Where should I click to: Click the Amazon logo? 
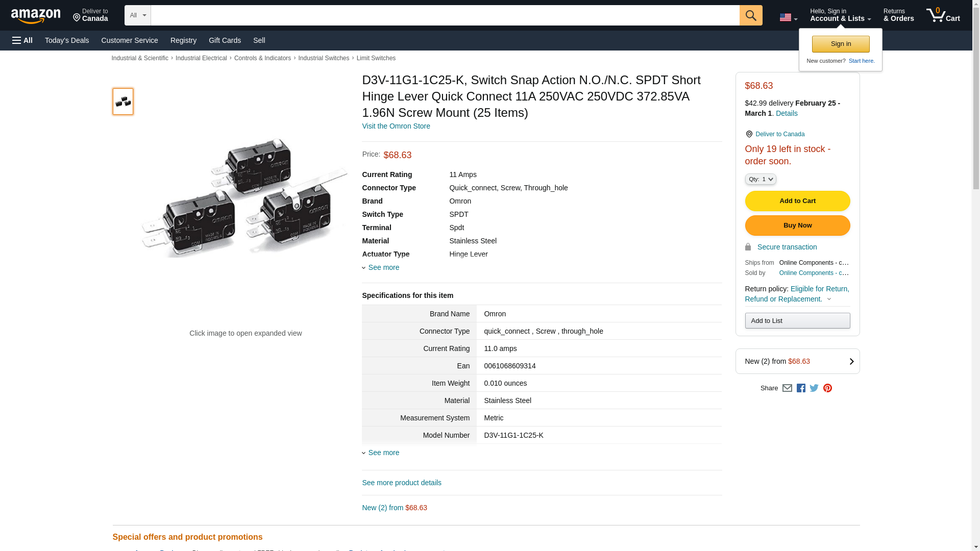tap(36, 16)
